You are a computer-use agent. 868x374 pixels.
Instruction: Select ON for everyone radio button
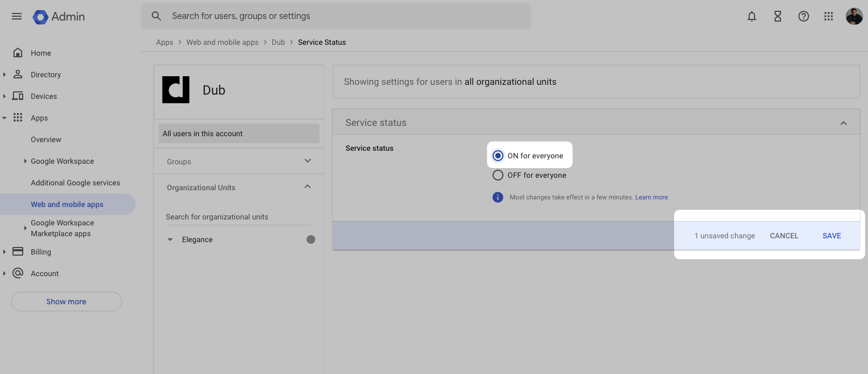[x=498, y=156]
